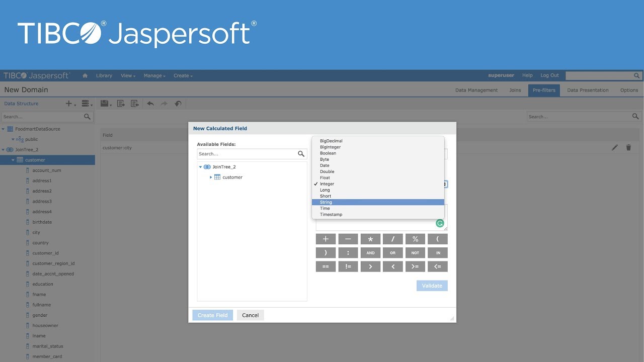Switch to the Pre-filters tab

544,90
